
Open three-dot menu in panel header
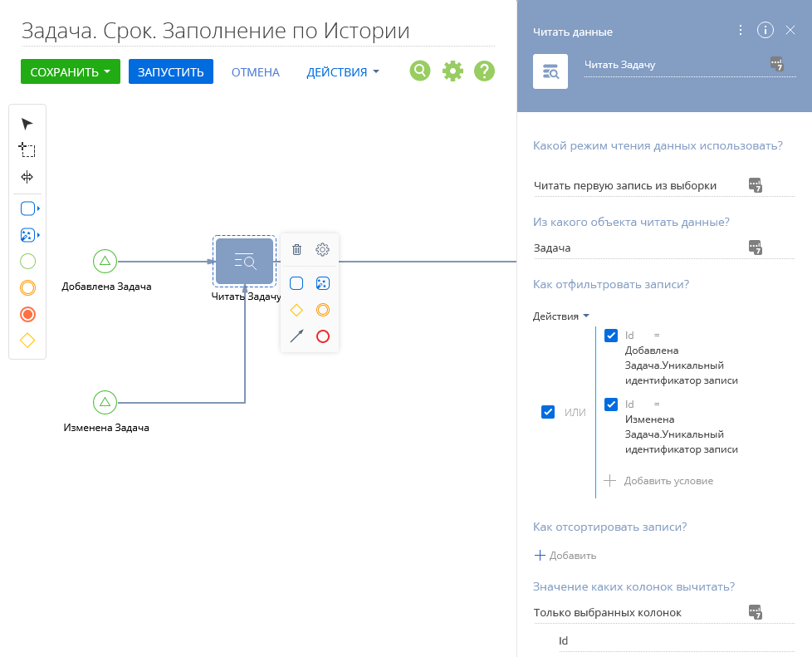[741, 30]
